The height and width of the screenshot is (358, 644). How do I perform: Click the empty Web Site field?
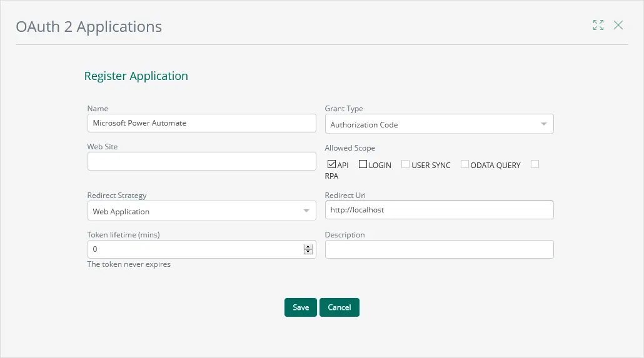coord(202,161)
